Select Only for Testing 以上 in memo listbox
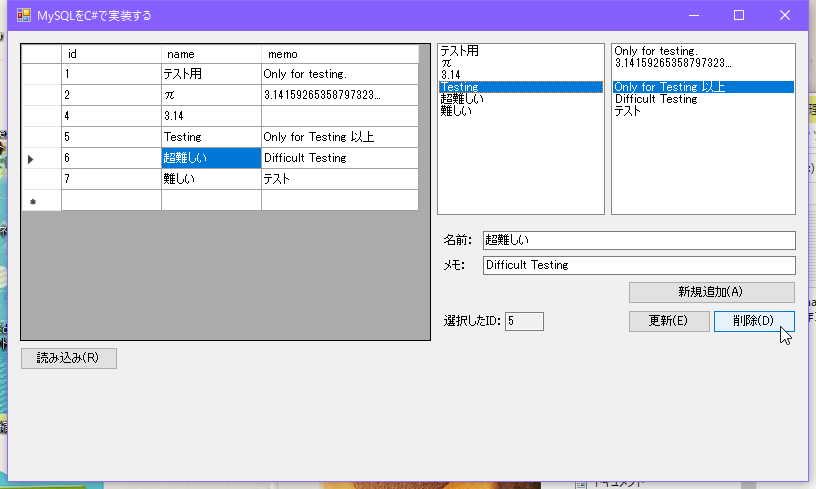Viewport: 816px width, 489px height. 703,87
